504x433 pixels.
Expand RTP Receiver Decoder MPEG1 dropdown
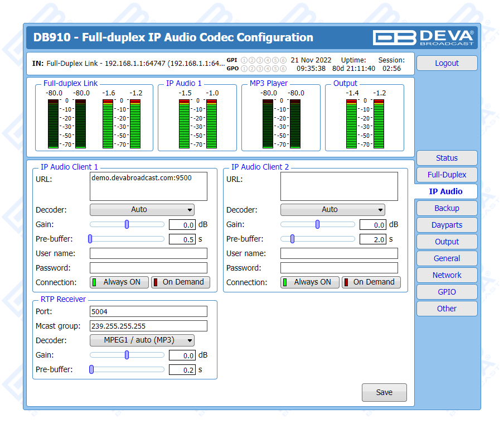[142, 340]
